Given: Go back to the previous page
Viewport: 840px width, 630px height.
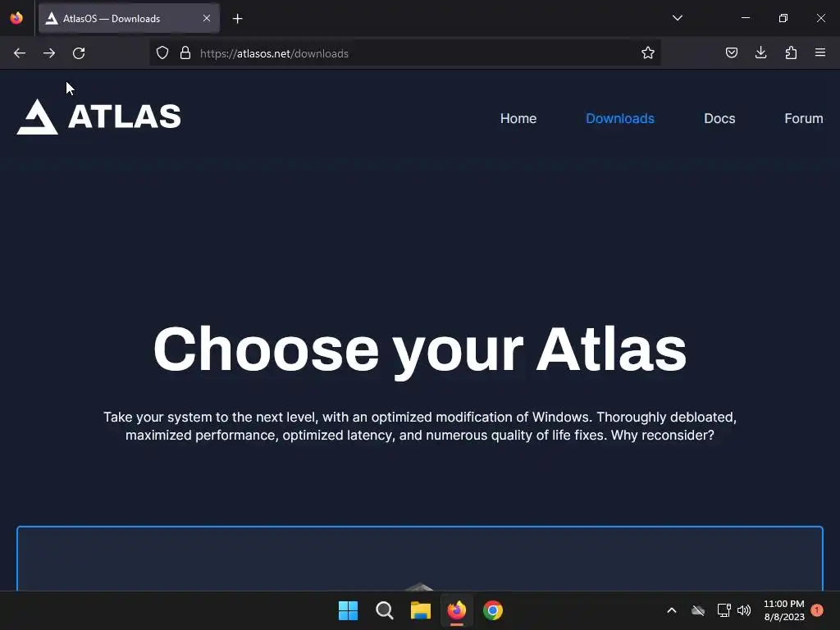Looking at the screenshot, I should pos(20,53).
